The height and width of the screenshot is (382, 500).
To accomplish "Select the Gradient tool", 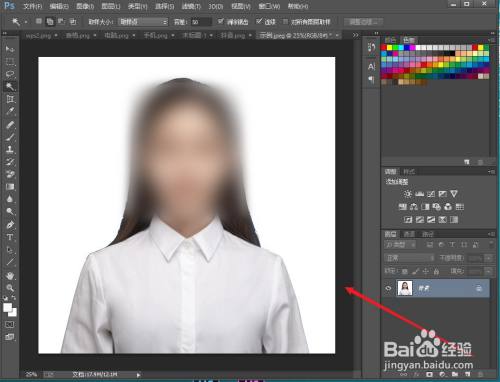I will click(10, 187).
